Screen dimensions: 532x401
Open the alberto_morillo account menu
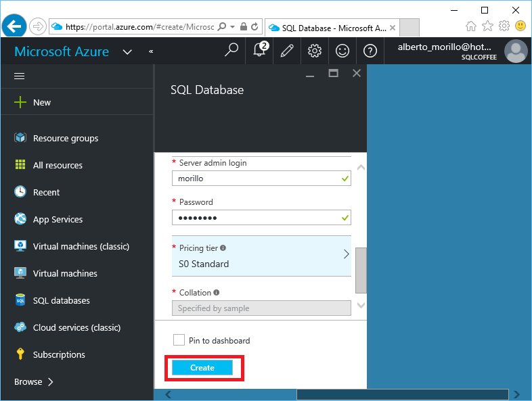(447, 51)
